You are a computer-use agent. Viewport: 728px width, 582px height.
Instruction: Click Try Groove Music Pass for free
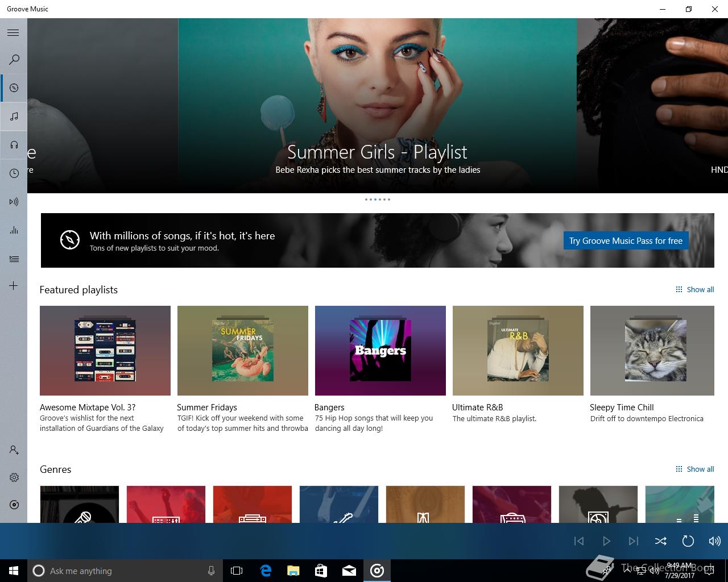click(x=626, y=240)
